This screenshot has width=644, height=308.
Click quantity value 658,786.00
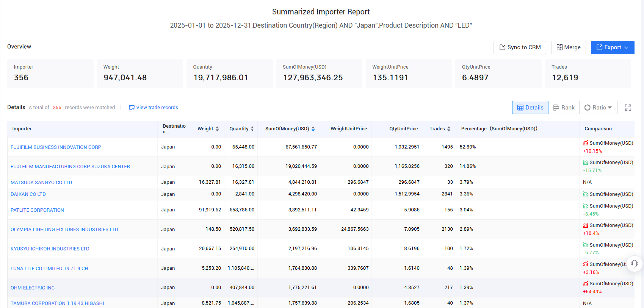click(242, 210)
